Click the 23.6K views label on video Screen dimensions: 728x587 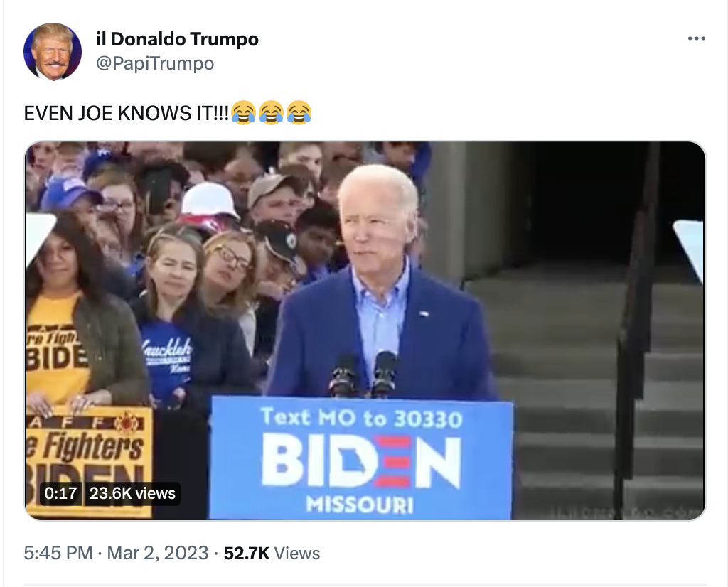[x=132, y=493]
